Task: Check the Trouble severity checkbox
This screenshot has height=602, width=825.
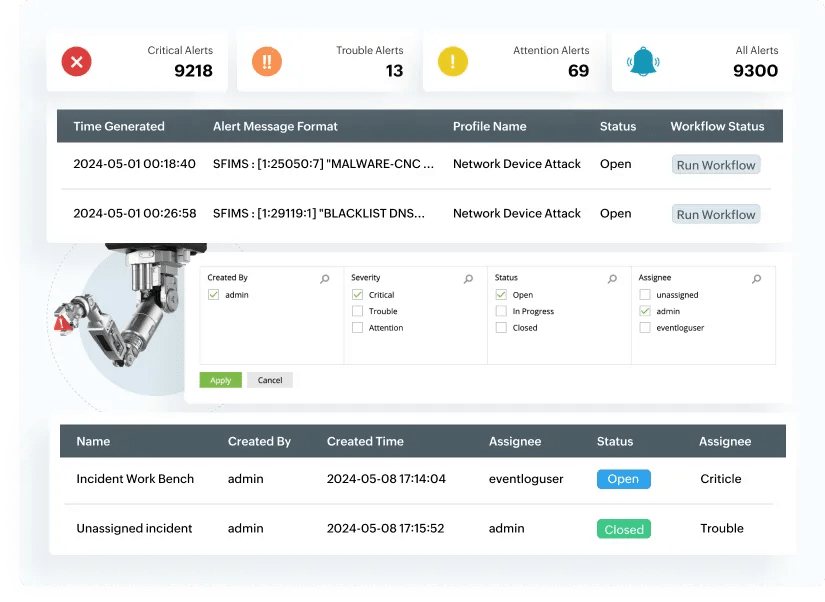Action: [357, 311]
